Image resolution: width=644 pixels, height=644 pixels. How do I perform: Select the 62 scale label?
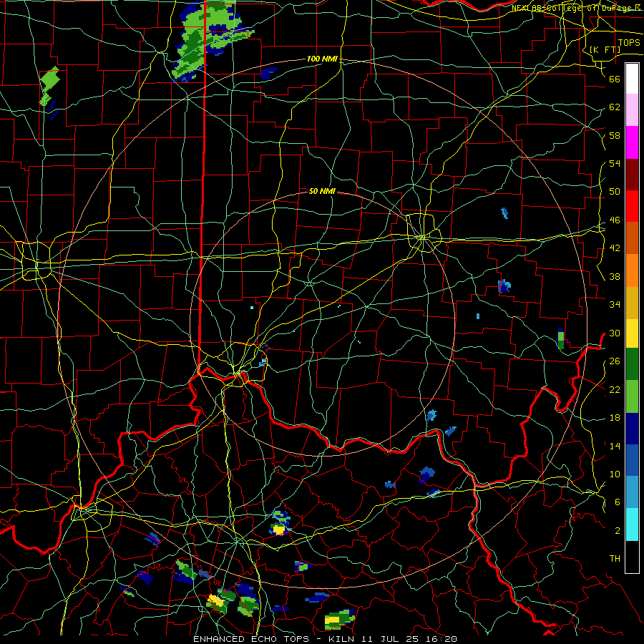[x=615, y=107]
